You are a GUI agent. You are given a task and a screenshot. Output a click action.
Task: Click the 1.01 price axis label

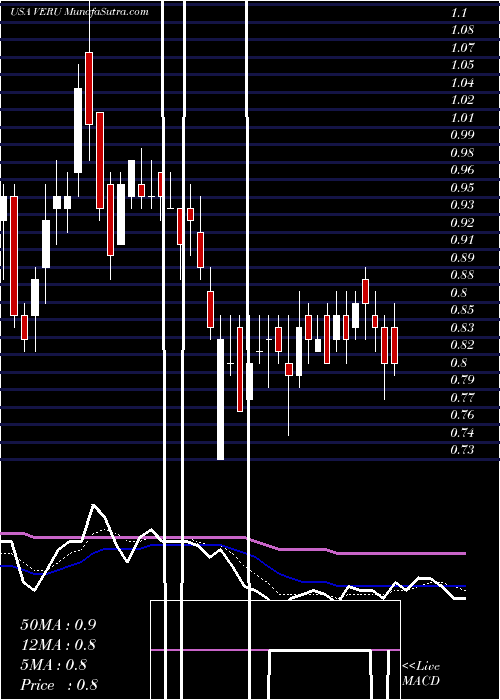coord(462,118)
